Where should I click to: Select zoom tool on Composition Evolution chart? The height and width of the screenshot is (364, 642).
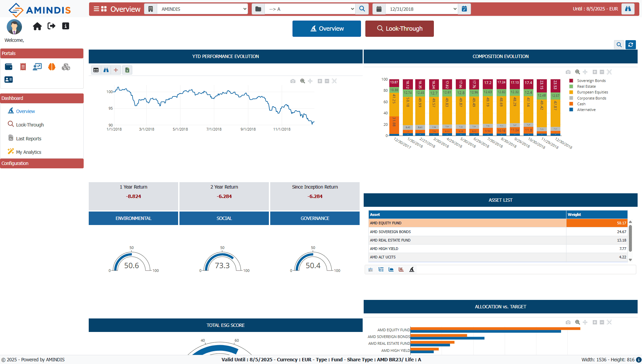(578, 72)
